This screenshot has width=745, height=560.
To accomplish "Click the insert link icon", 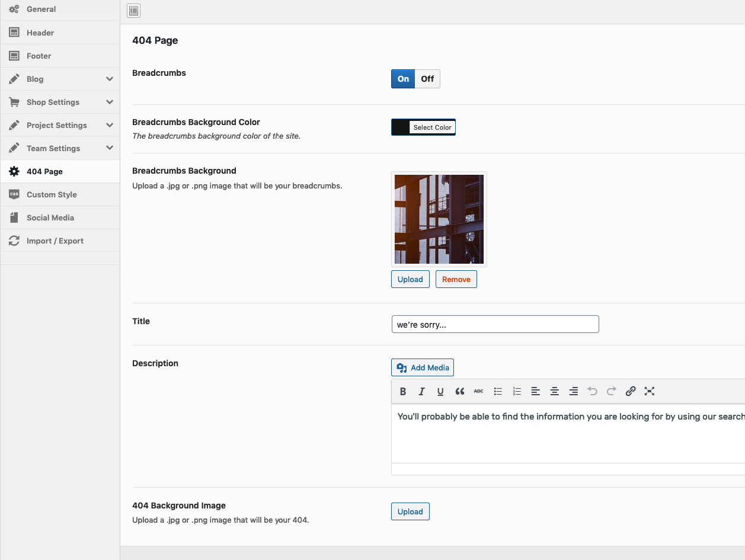I will 631,391.
